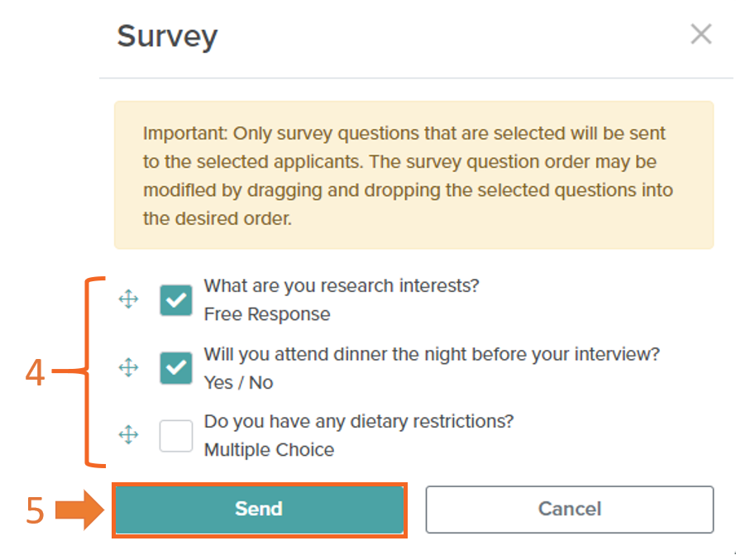
Task: Click the 'What are you research interests?' text
Action: click(x=342, y=286)
